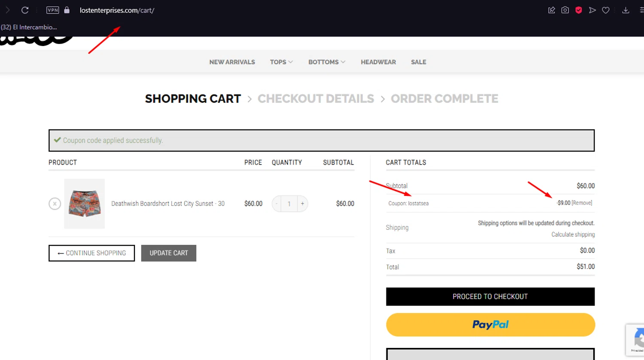Select the tax value $0.00
Image resolution: width=644 pixels, height=360 pixels.
pos(587,250)
